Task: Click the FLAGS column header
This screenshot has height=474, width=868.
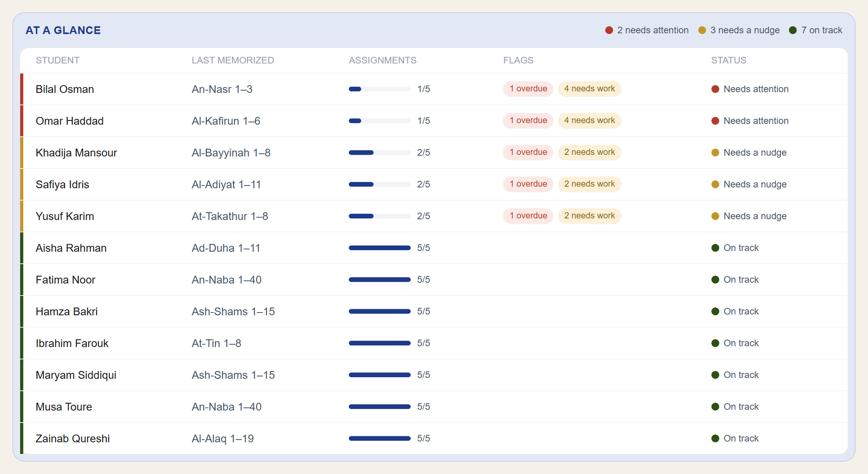Action: (518, 60)
